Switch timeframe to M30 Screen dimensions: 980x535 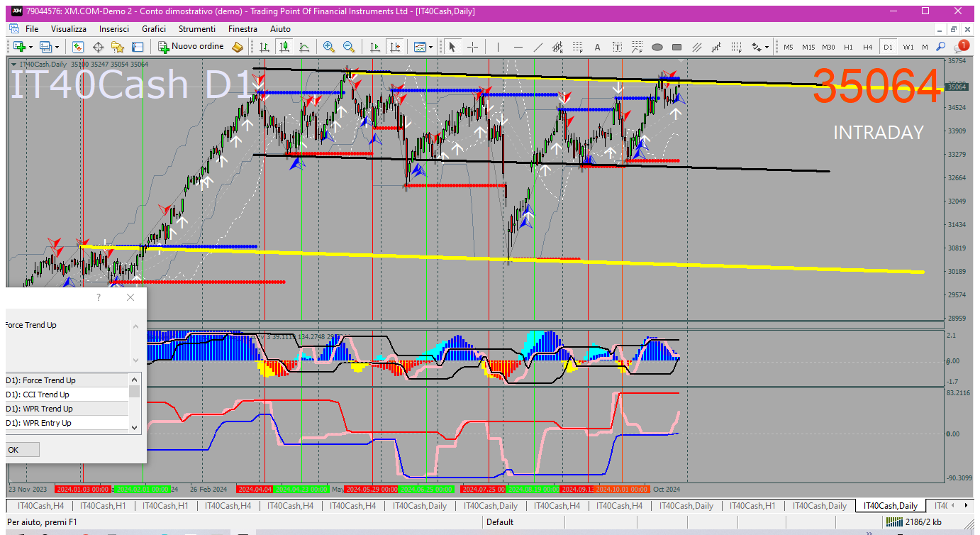pyautogui.click(x=828, y=47)
